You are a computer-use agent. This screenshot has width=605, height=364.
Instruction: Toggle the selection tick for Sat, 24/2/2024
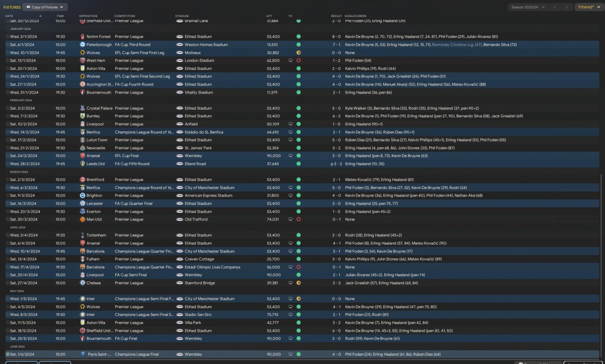point(8,156)
